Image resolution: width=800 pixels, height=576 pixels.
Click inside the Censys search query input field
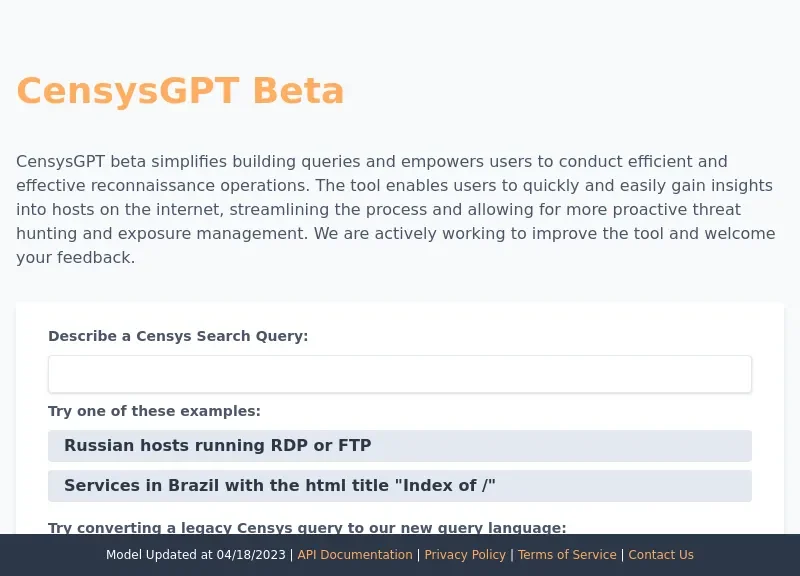400,373
